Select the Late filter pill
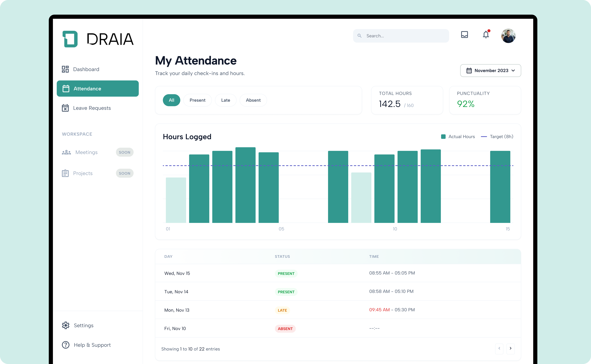 click(x=226, y=100)
